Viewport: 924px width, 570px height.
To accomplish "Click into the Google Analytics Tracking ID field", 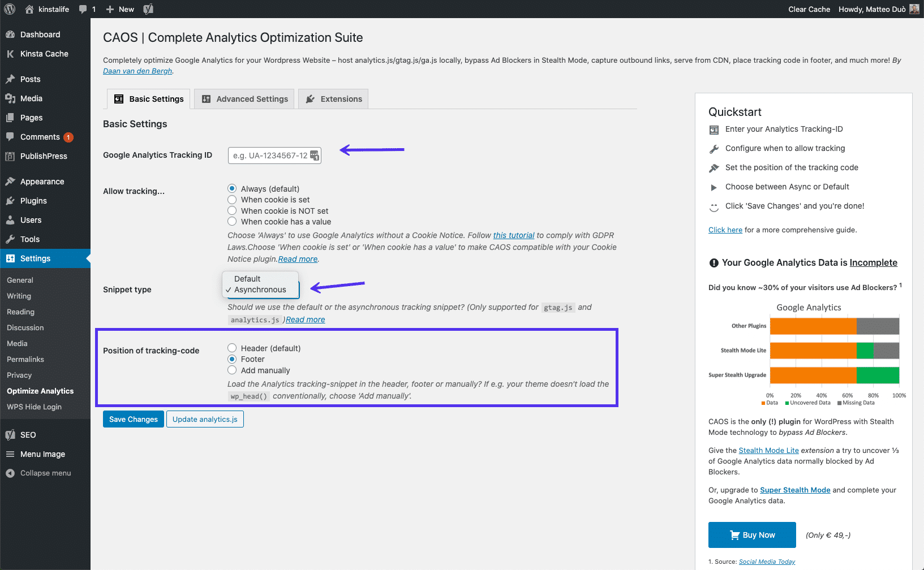I will [x=269, y=156].
